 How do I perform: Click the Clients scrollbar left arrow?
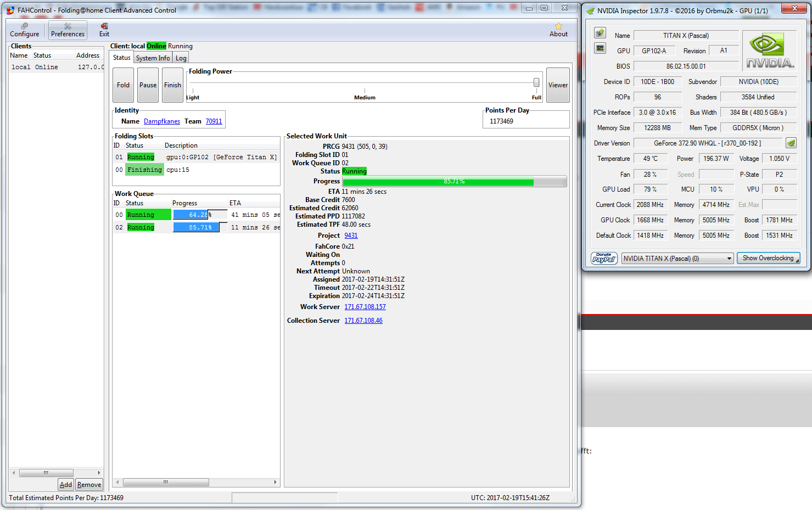click(x=14, y=473)
